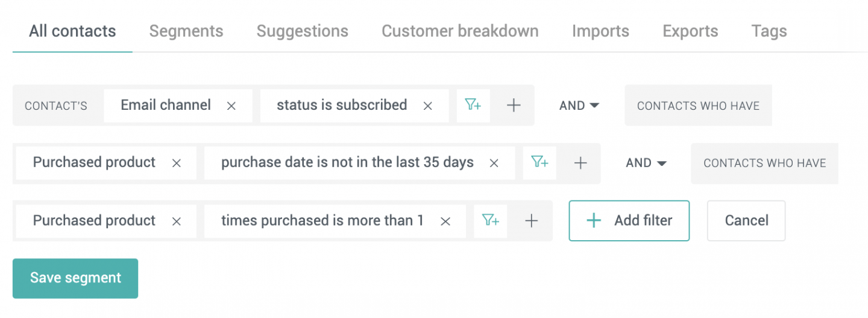Viewport: 868px width, 318px height.
Task: Open the CONTACTS WHO HAVE selector in the first row
Action: (698, 106)
